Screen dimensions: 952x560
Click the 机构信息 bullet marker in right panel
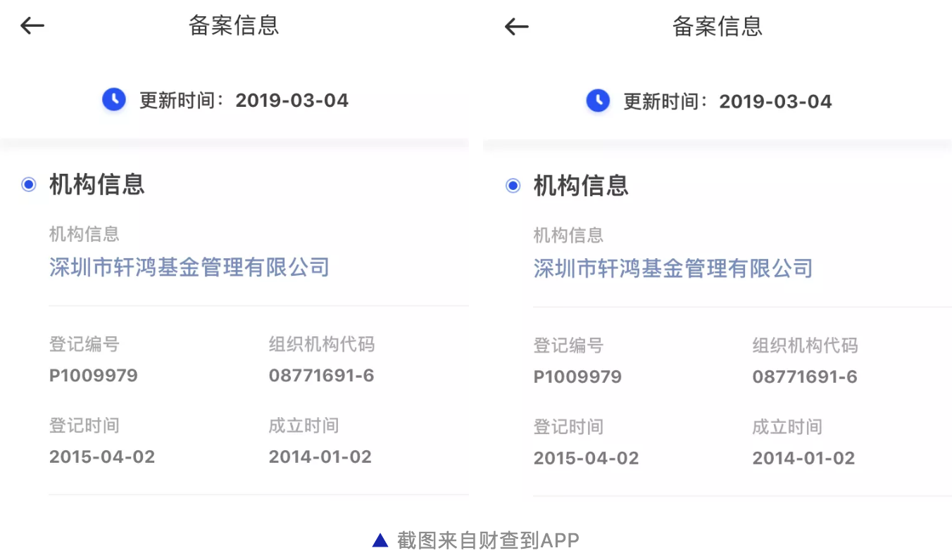coord(513,186)
